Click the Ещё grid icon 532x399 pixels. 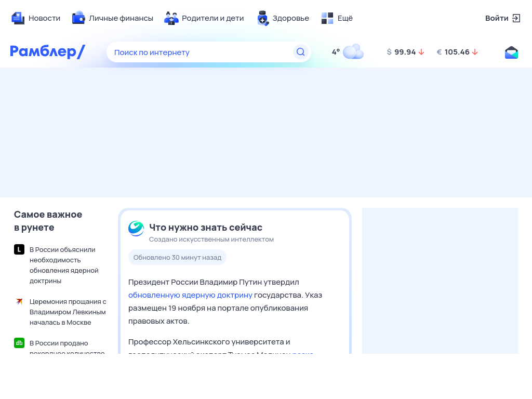(327, 18)
